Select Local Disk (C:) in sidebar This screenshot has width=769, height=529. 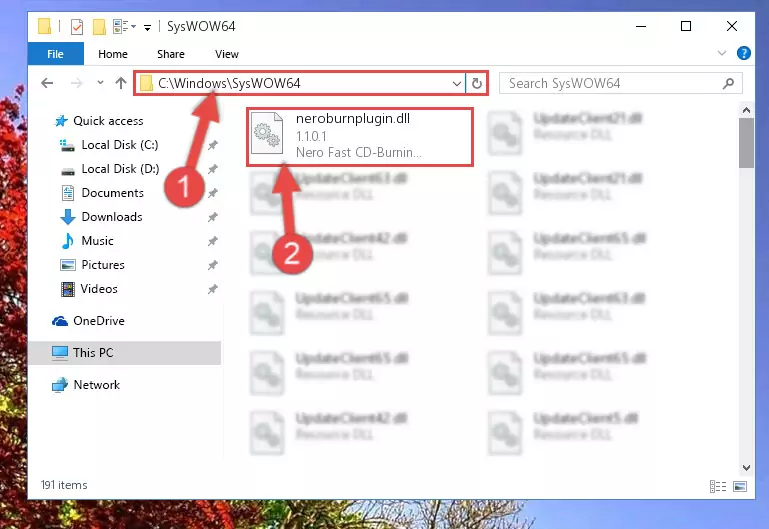(108, 145)
